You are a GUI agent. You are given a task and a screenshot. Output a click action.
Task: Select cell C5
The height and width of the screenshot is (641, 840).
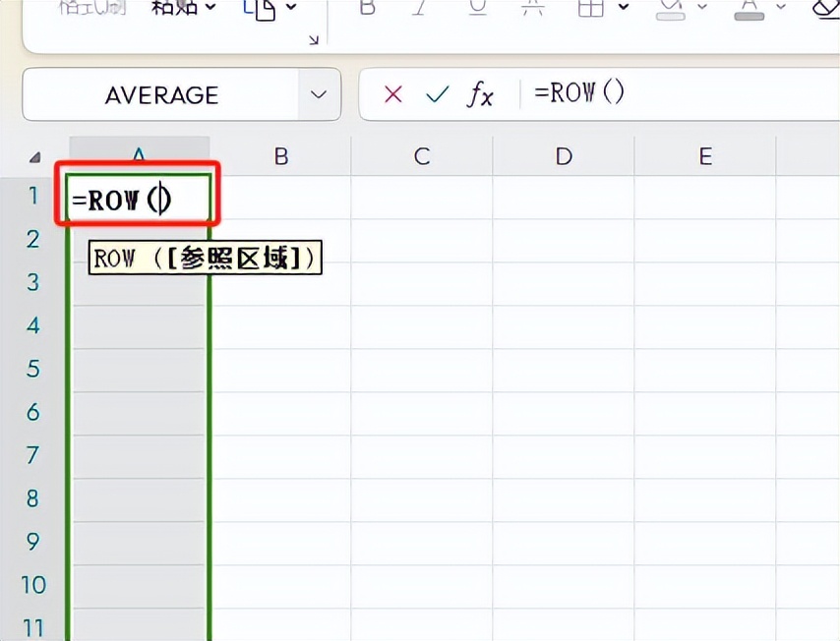click(x=422, y=370)
